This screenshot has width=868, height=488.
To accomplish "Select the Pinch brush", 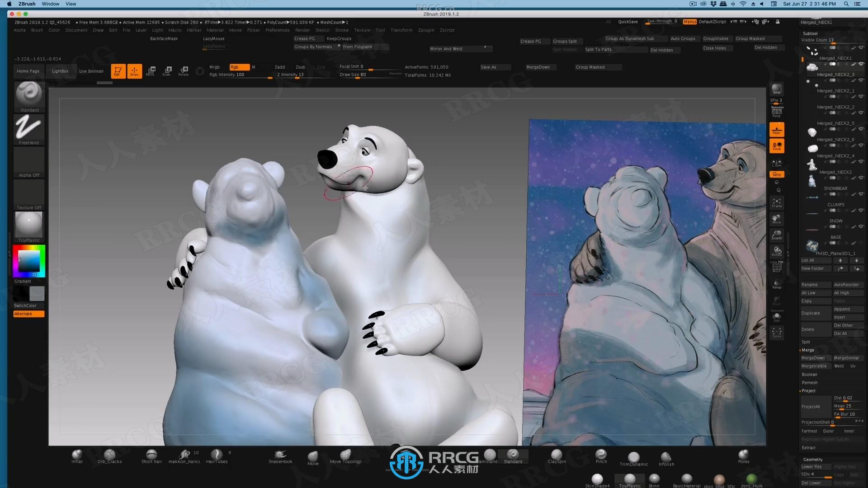I will (601, 456).
